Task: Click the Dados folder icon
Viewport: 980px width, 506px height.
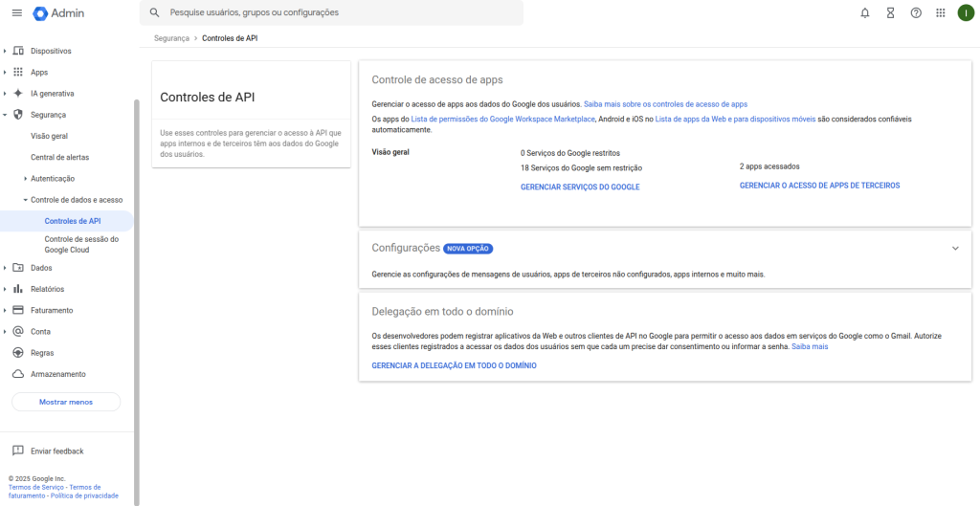Action: pos(18,268)
